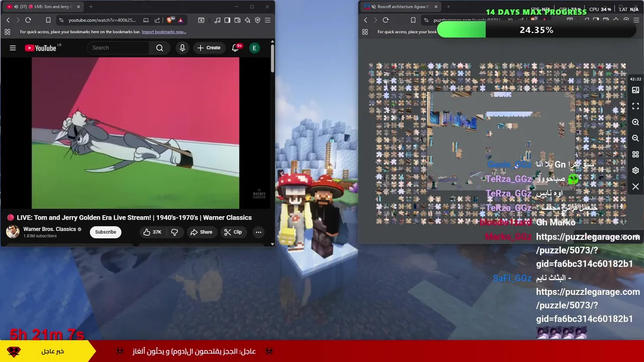Zoom in on the puzzle
Image resolution: width=644 pixels, height=362 pixels.
coord(635,122)
